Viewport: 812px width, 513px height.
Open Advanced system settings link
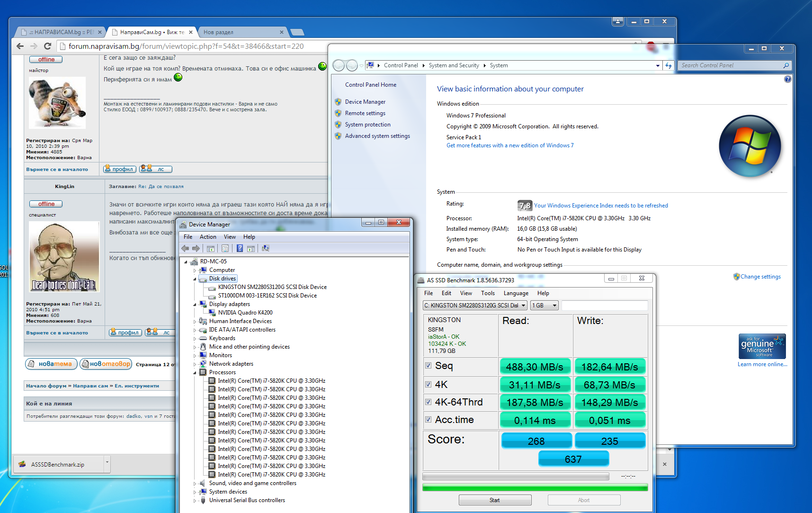(x=377, y=136)
